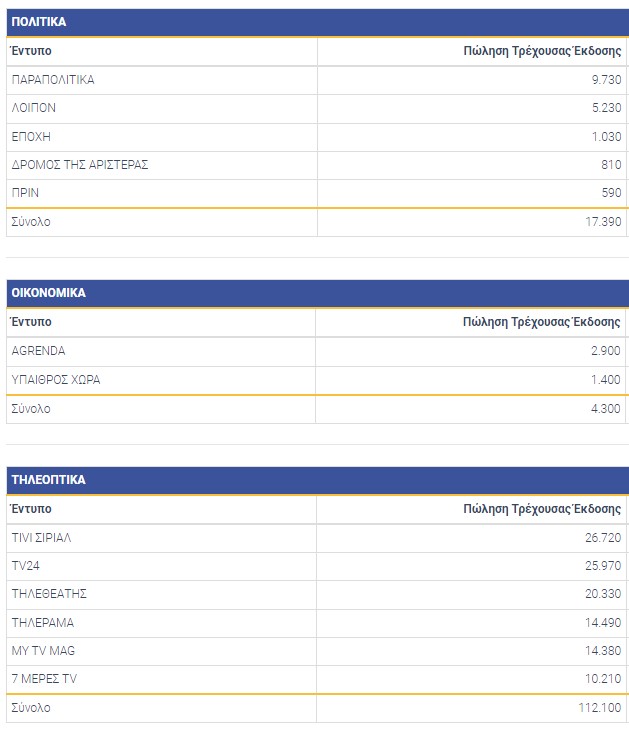Image resolution: width=629 pixels, height=741 pixels.
Task: Click Πώληση Τρέχουσας Έκδοσης header in ΤΗΛΕΟΠΤΙΚΑ table
Action: [x=541, y=509]
